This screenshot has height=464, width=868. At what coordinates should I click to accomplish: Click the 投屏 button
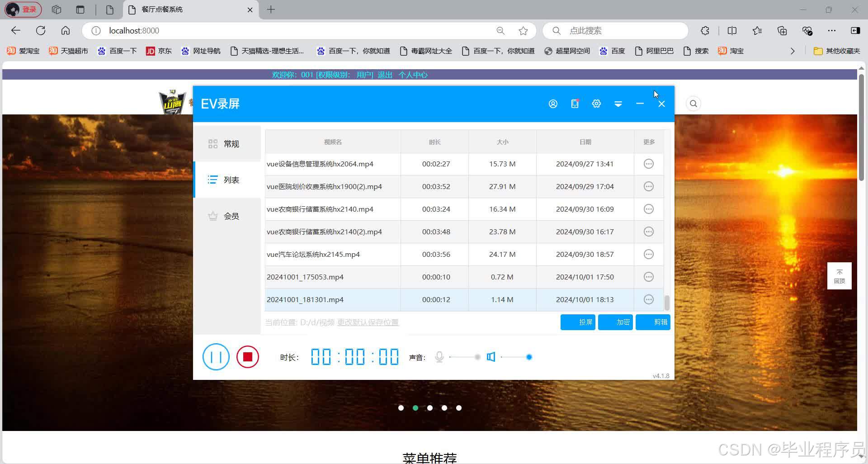click(578, 322)
